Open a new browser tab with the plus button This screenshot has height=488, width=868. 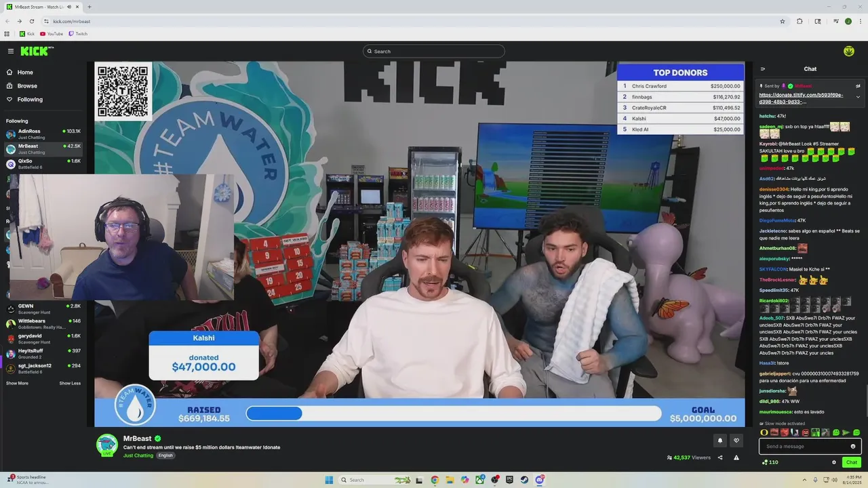pos(89,7)
